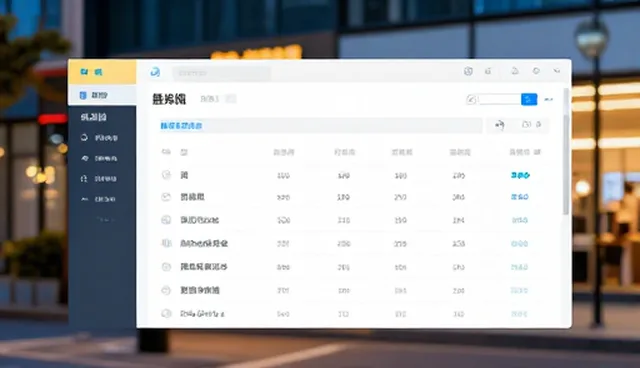The image size is (640, 368).
Task: Click the name text of the sixth table row
Action: (x=200, y=290)
